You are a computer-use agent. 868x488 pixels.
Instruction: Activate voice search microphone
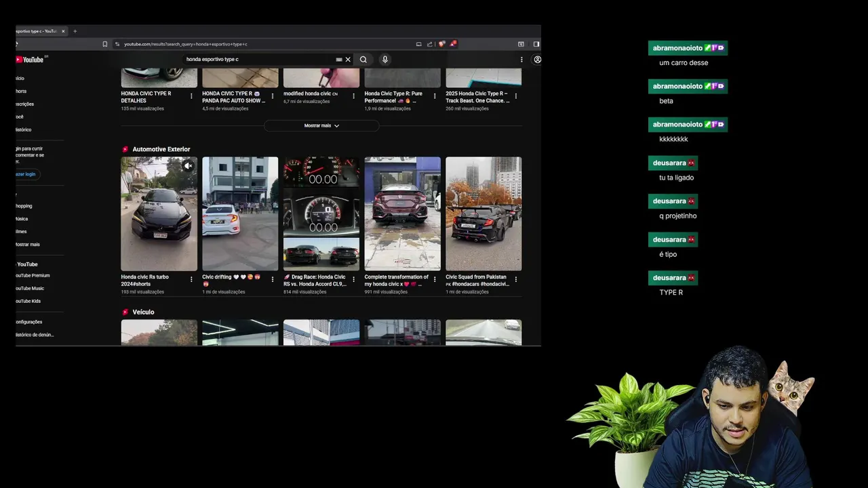[x=384, y=60]
